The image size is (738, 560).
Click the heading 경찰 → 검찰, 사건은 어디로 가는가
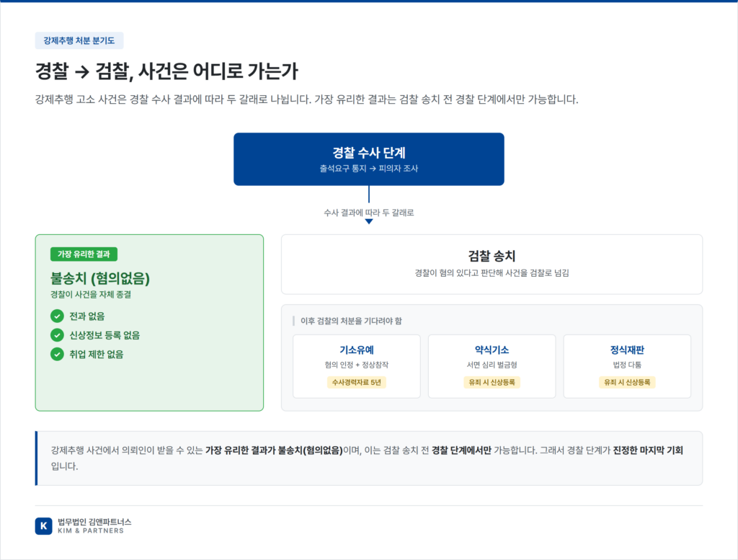point(166,71)
